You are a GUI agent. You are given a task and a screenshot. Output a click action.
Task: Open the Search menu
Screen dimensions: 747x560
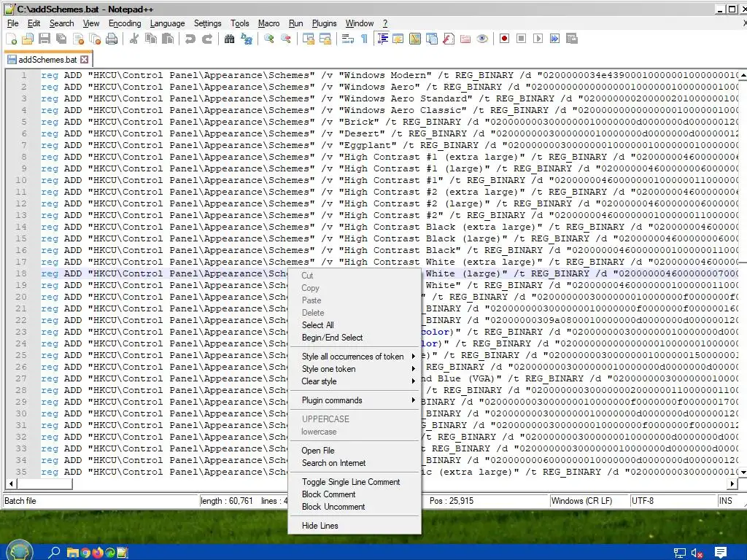61,23
